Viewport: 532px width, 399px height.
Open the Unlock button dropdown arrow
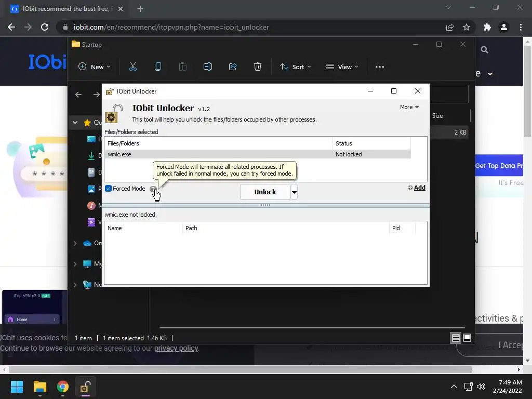pyautogui.click(x=294, y=192)
